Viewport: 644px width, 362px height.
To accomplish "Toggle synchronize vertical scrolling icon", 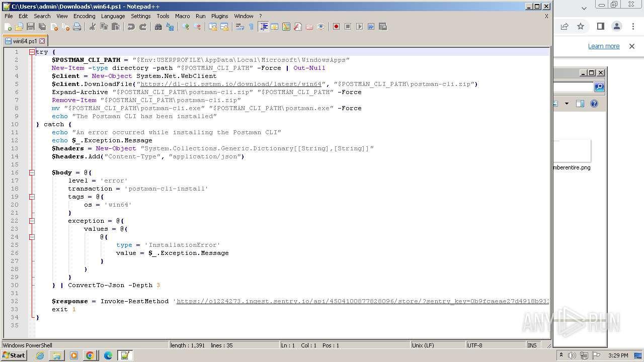I will tap(212, 27).
